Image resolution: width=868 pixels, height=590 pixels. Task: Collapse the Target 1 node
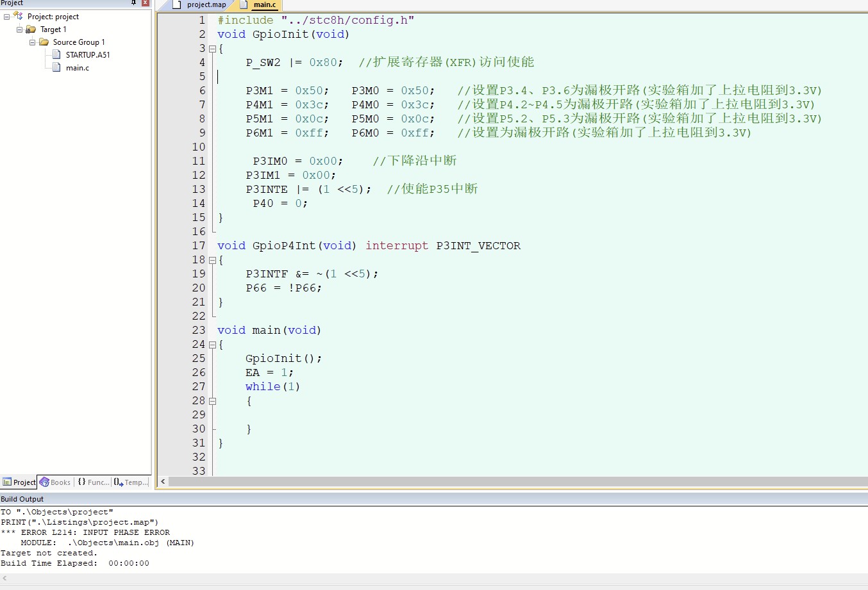(x=19, y=29)
